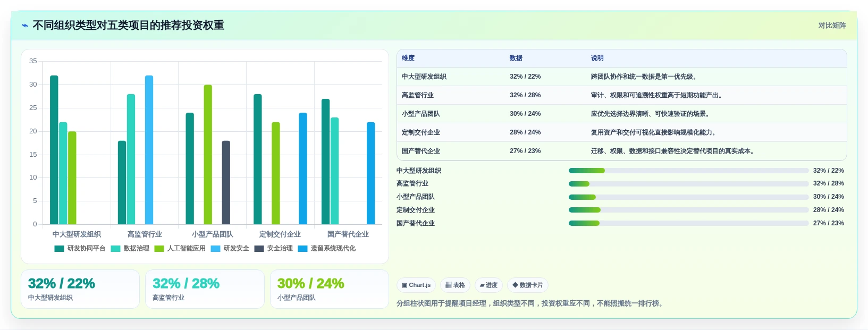
Task: Click table cell 27% / 23%
Action: [x=525, y=151]
